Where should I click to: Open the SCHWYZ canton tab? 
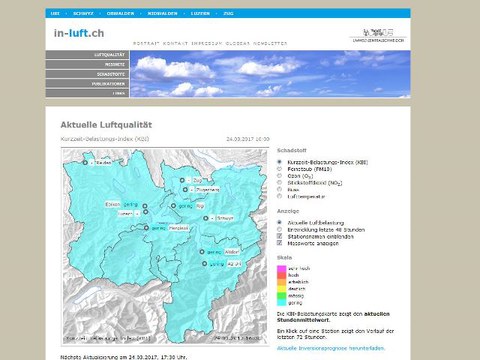coord(83,14)
